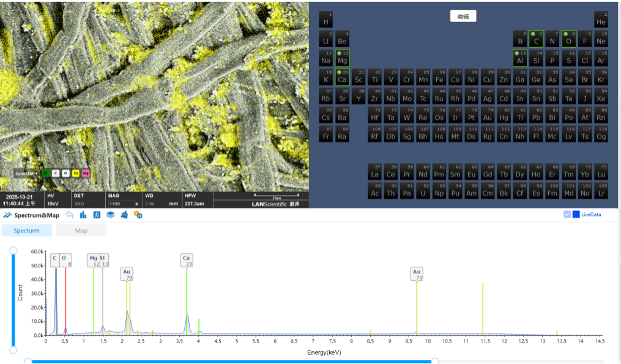Select Silicon (Si) in the periodic table

pos(536,58)
